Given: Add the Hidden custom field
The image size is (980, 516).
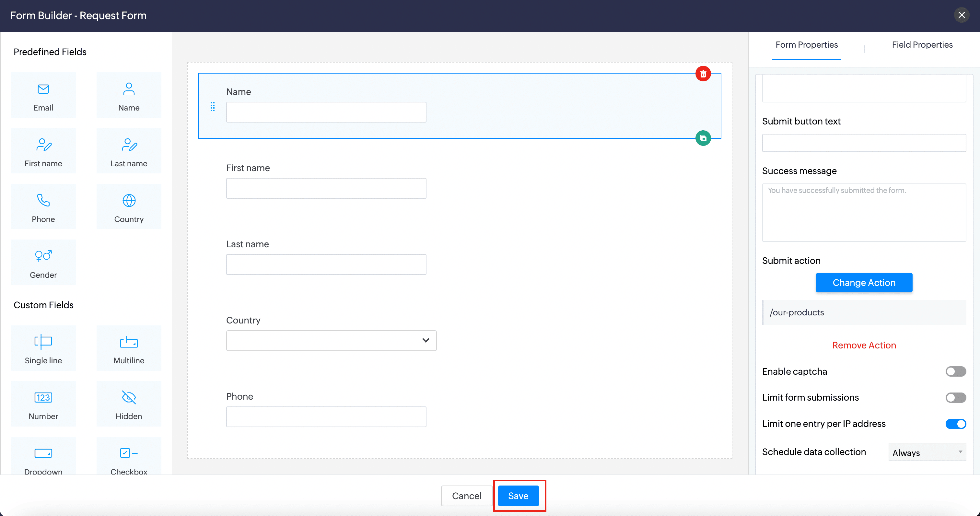Looking at the screenshot, I should click(129, 404).
